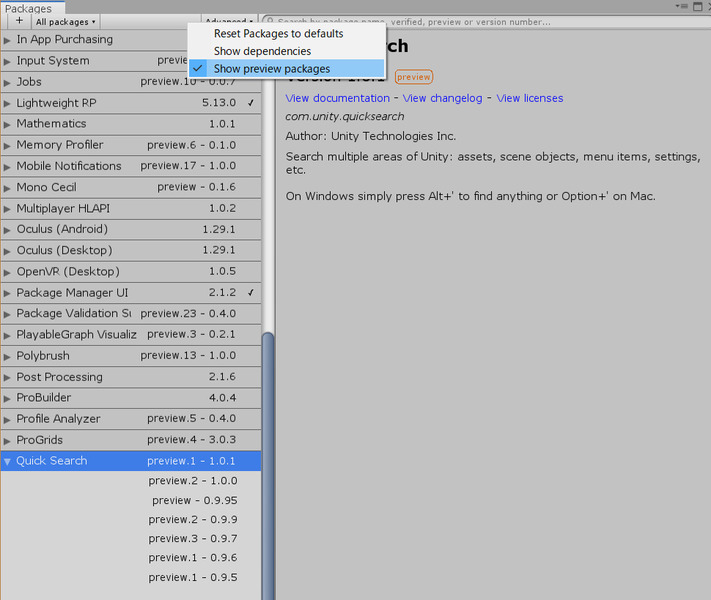
Task: Open the window options menu icon
Action: pos(681,6)
